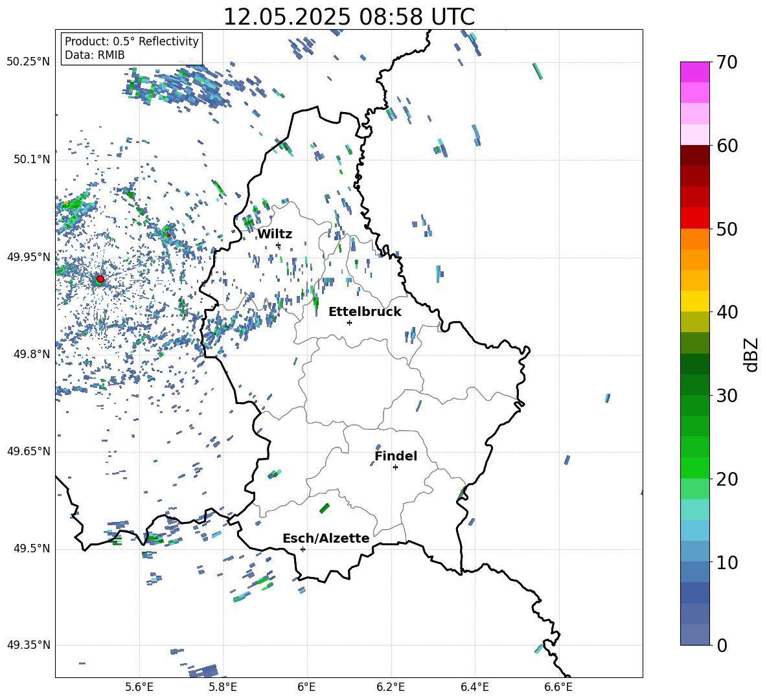
Task: Click the 49.8°N latitude label
Action: (x=31, y=354)
